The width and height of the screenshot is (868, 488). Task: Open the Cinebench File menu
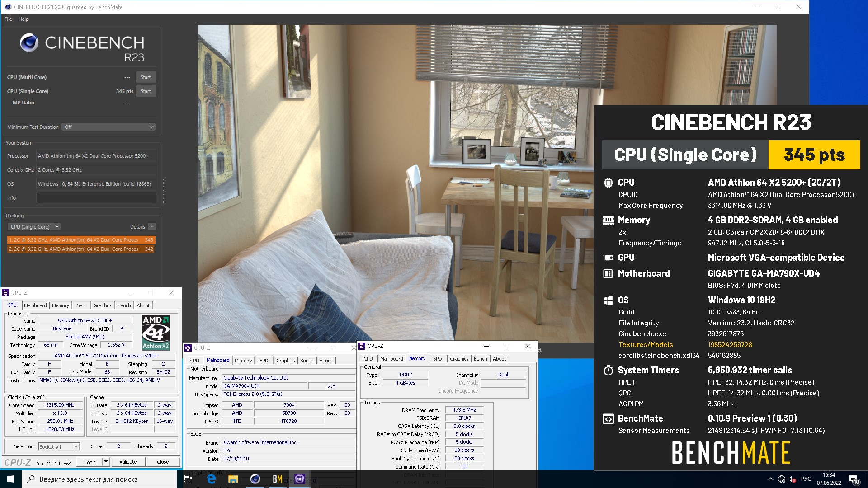(x=8, y=19)
